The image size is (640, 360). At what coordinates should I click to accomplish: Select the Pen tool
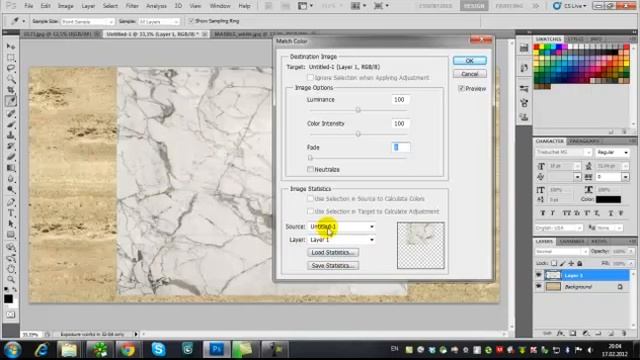click(x=11, y=202)
